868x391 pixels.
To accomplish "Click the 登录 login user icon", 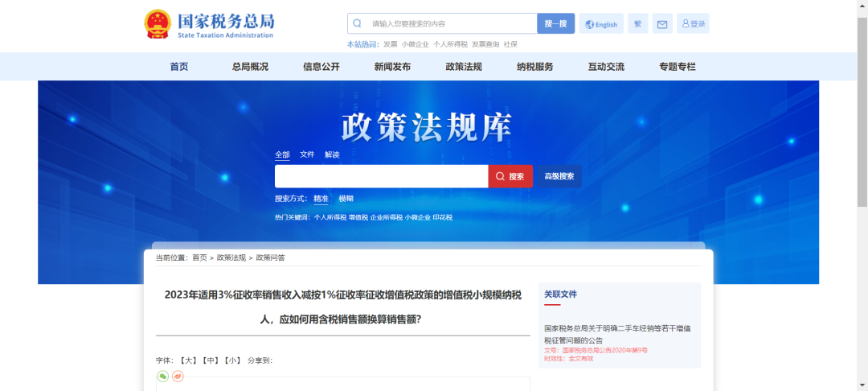I will coord(693,24).
